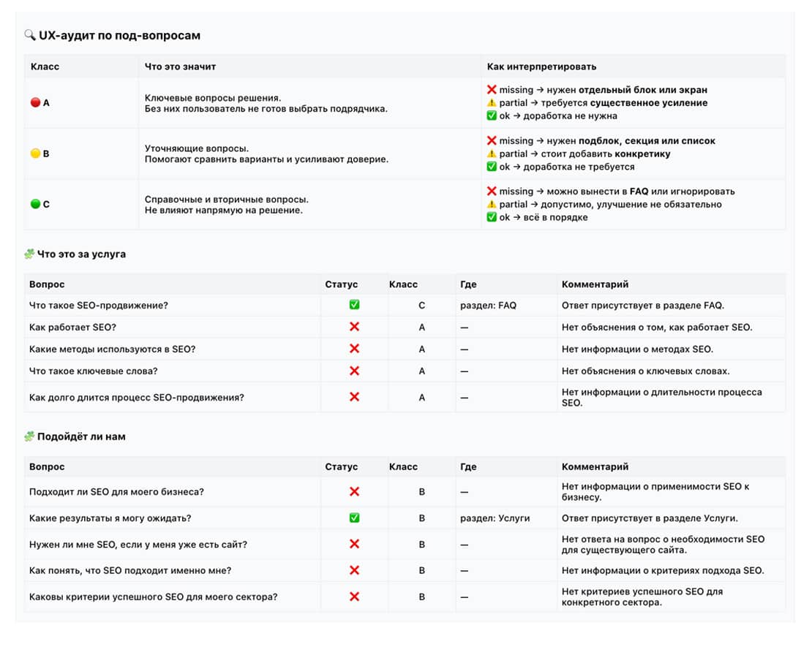The width and height of the screenshot is (812, 658).
Task: Click the magnifier icon beside the UX-аудит heading
Action: tap(30, 35)
